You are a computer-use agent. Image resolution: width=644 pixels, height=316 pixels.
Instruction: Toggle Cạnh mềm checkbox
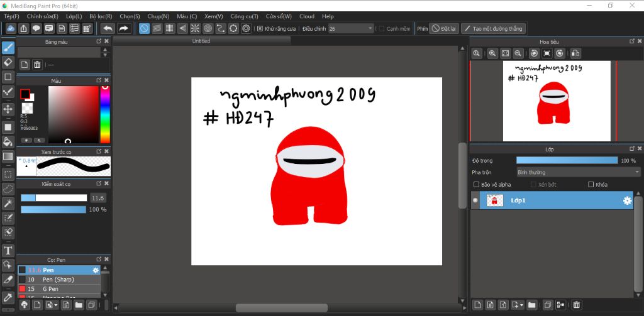click(382, 29)
